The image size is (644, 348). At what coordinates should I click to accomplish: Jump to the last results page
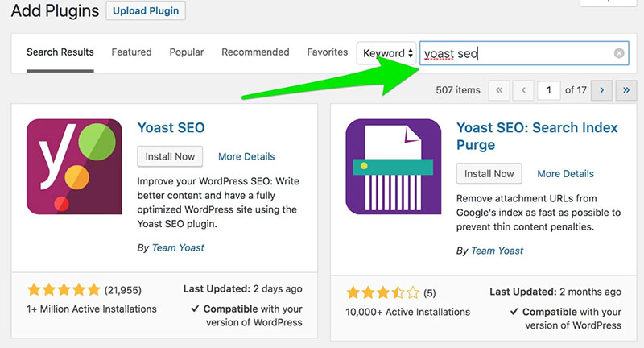pyautogui.click(x=626, y=90)
